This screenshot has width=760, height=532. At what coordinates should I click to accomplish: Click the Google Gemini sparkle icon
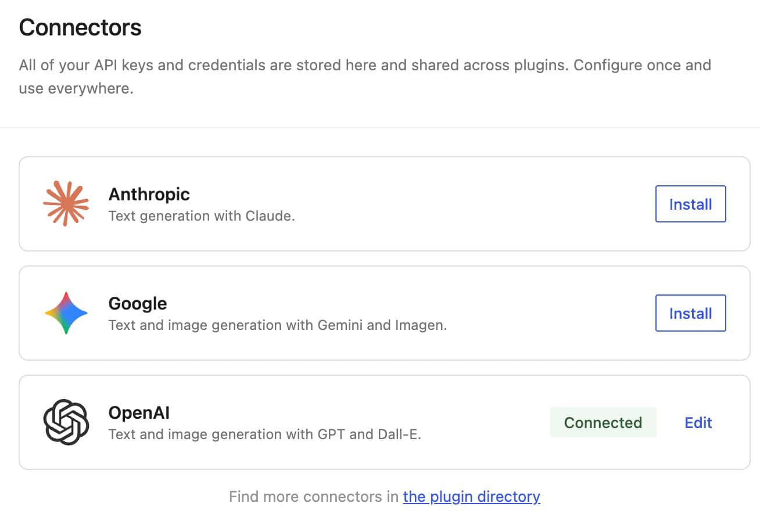click(x=66, y=313)
